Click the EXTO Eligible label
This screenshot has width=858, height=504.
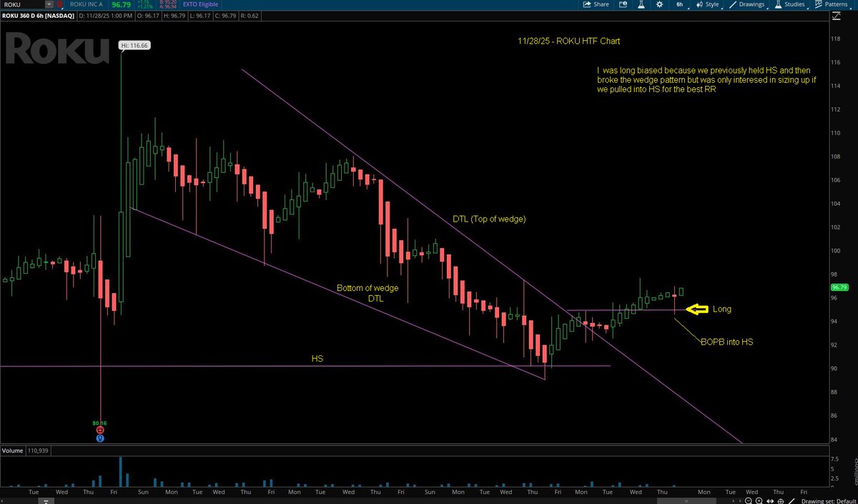pos(200,4)
